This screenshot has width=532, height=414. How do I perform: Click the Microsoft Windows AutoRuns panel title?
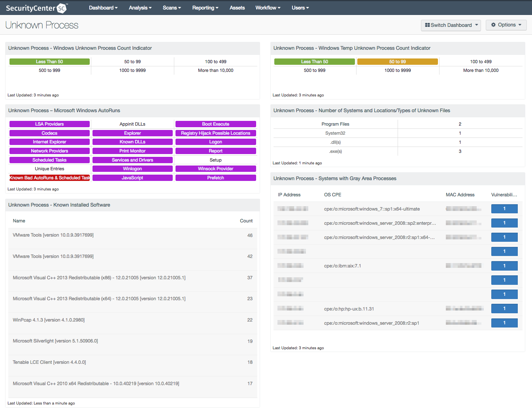(x=64, y=111)
